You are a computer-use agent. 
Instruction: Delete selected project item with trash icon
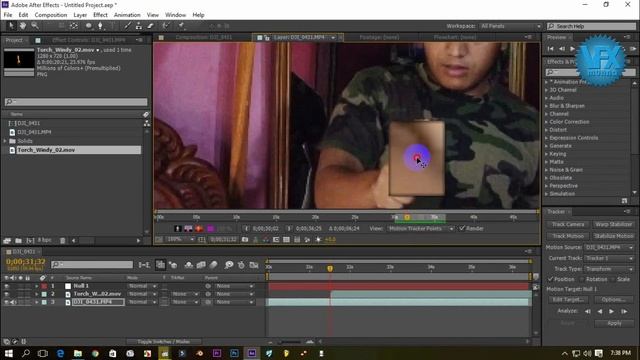tap(62, 241)
